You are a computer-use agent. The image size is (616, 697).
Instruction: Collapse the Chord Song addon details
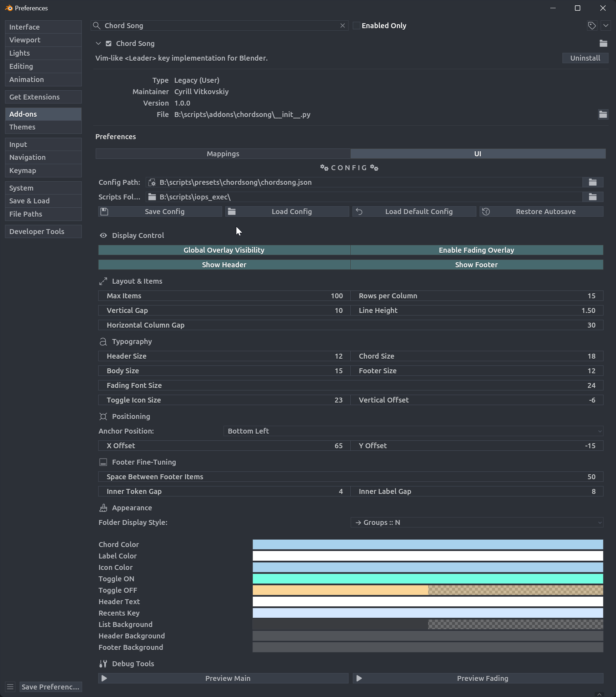point(98,43)
